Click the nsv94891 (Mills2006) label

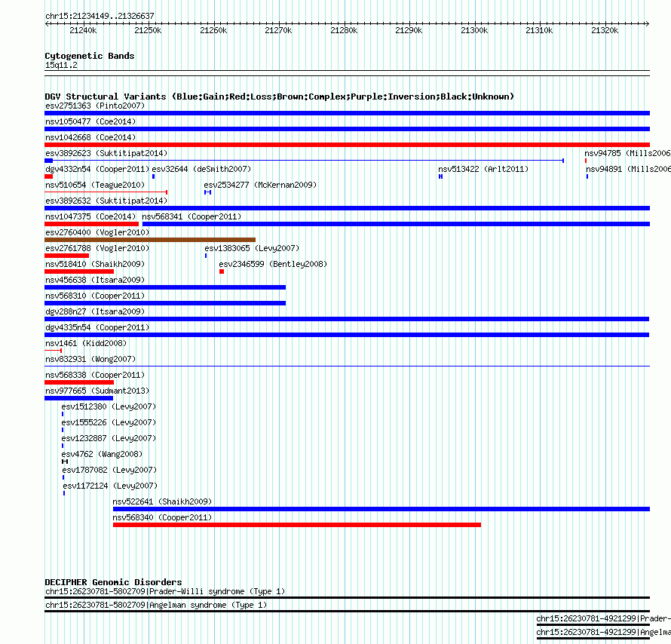(628, 169)
